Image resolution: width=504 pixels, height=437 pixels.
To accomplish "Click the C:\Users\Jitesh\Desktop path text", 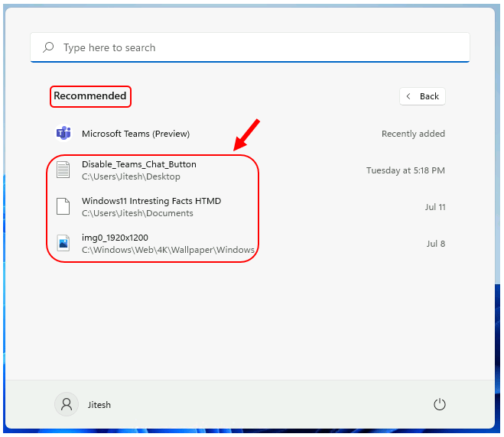I will pos(131,176).
